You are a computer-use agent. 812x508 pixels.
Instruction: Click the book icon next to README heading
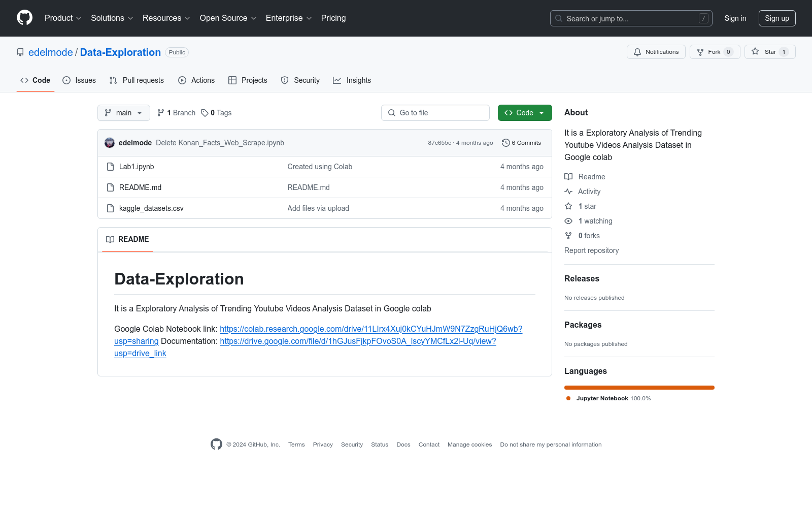[x=110, y=239]
